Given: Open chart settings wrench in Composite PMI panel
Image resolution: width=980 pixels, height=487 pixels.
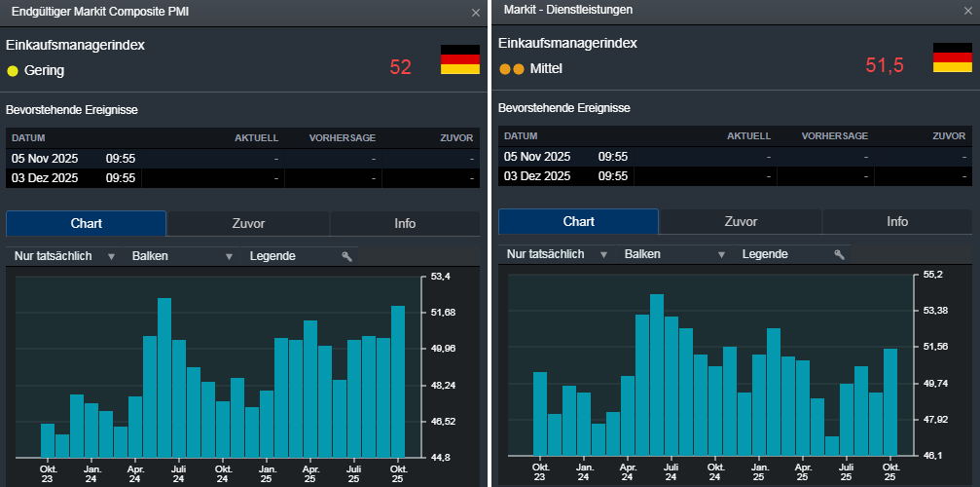Looking at the screenshot, I should tap(346, 256).
